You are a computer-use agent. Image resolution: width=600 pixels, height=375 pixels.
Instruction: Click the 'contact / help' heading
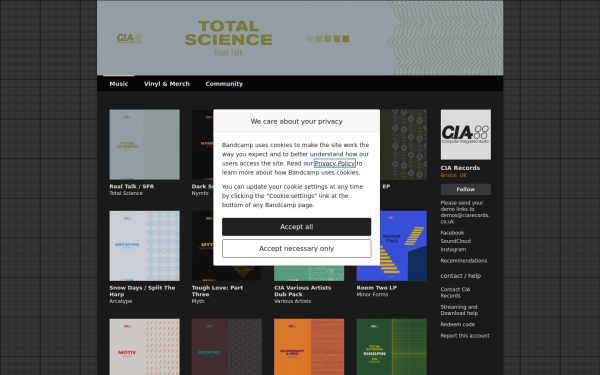click(x=460, y=276)
